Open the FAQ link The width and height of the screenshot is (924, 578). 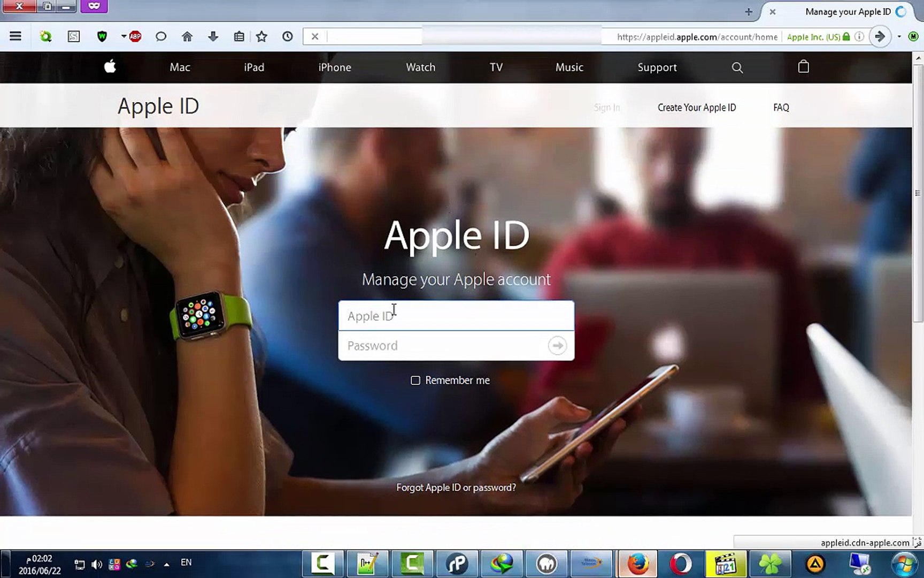[781, 108]
